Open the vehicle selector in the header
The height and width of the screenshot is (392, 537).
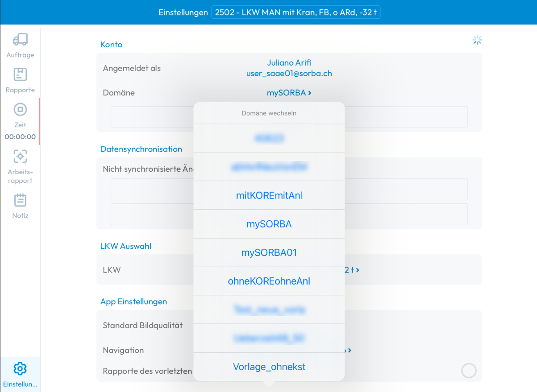pyautogui.click(x=296, y=12)
